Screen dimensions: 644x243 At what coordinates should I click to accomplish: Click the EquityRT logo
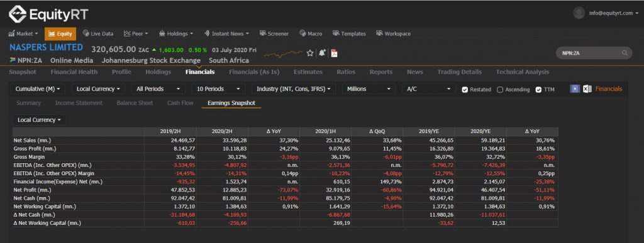(x=48, y=14)
